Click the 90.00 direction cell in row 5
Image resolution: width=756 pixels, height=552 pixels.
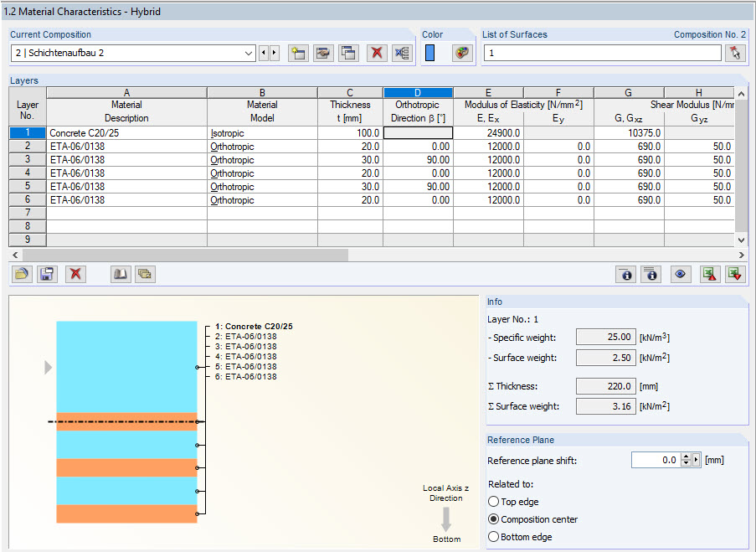(x=418, y=186)
